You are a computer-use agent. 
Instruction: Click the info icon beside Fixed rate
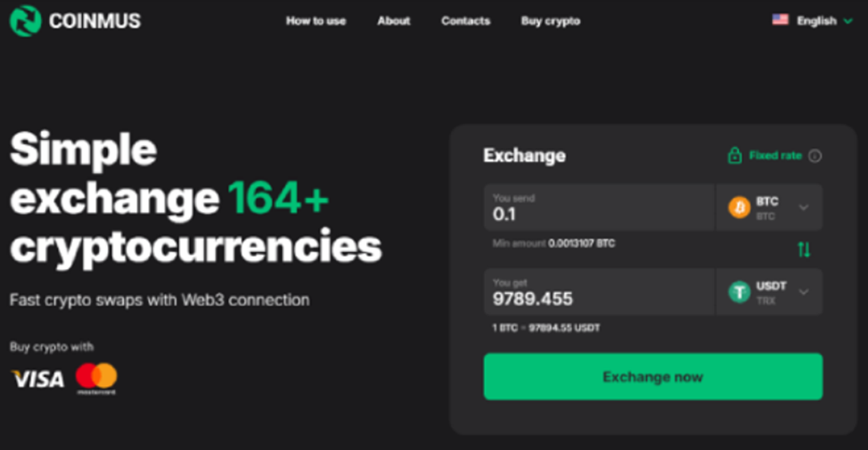click(x=815, y=156)
